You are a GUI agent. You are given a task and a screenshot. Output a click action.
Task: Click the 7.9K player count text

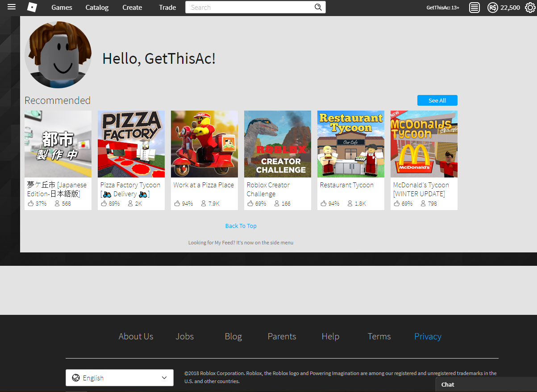[214, 203]
